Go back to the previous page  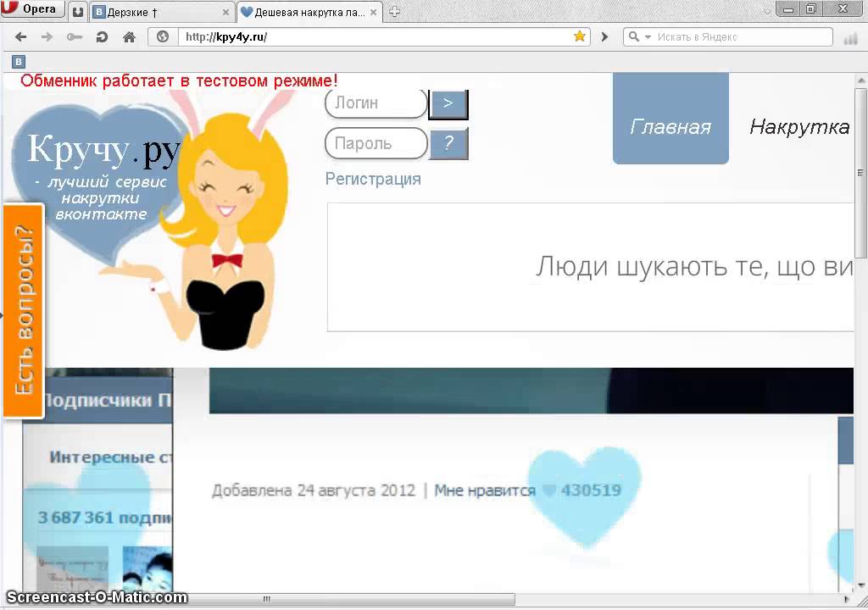pyautogui.click(x=20, y=37)
